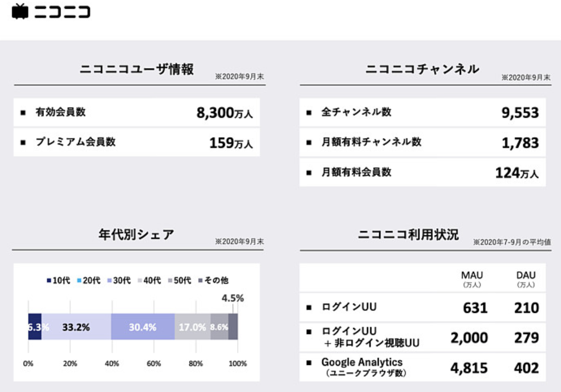
Task: Click the MAU column header
Action: (471, 275)
